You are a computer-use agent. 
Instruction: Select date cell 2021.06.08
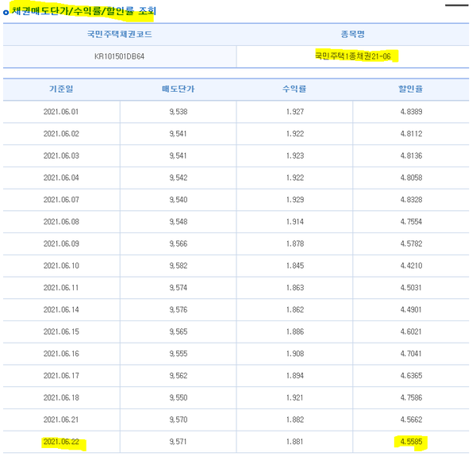click(x=61, y=222)
